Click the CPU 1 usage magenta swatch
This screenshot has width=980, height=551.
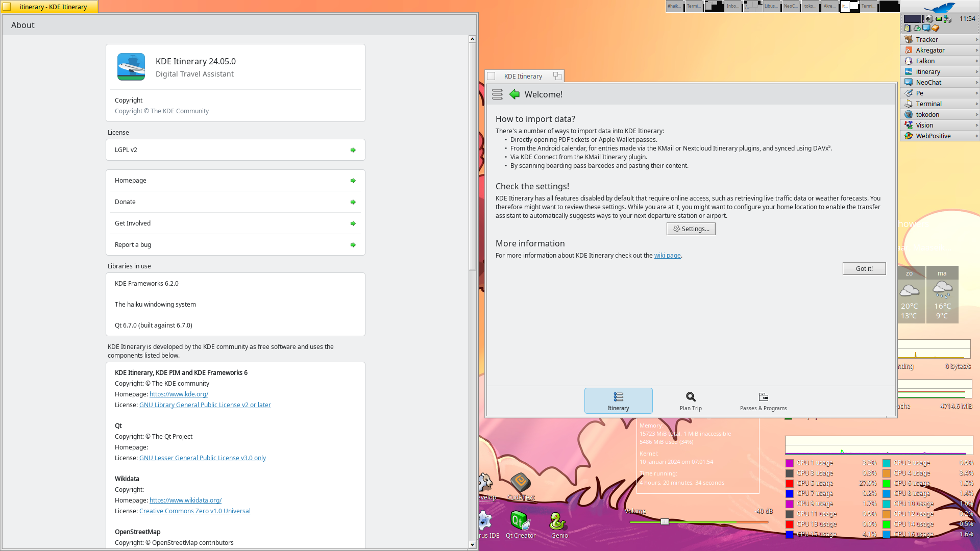click(790, 463)
